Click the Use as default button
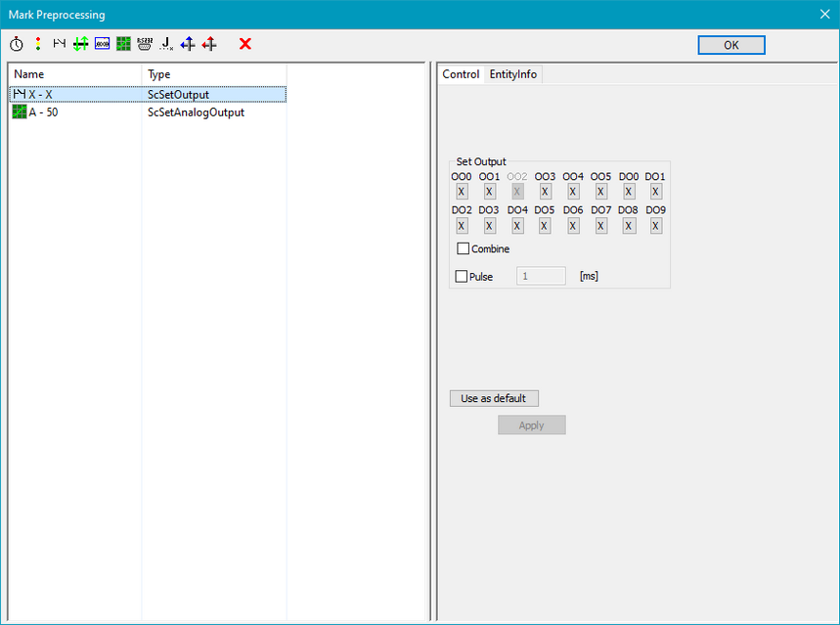 click(494, 398)
